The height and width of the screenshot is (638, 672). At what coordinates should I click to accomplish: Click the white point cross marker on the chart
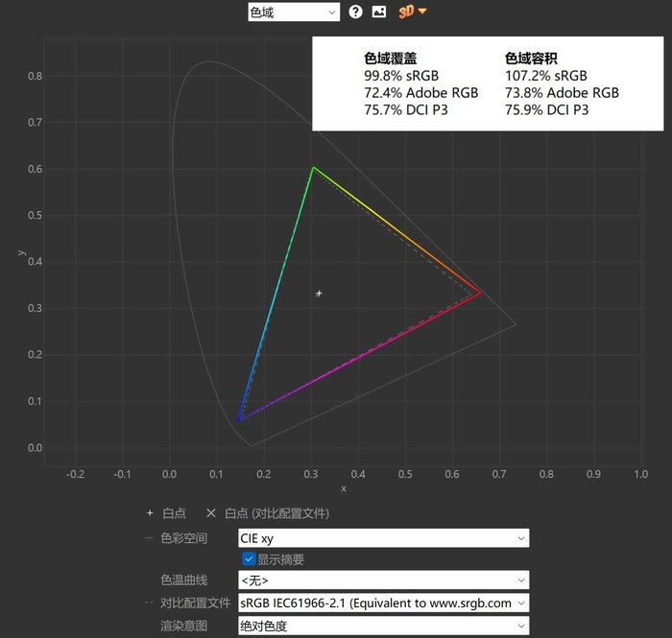(x=319, y=293)
